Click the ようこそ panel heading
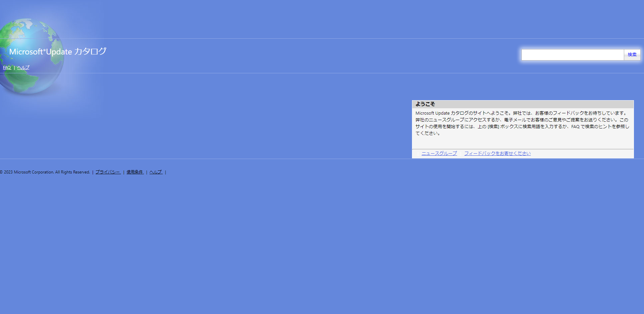Image resolution: width=644 pixels, height=314 pixels. coord(425,104)
